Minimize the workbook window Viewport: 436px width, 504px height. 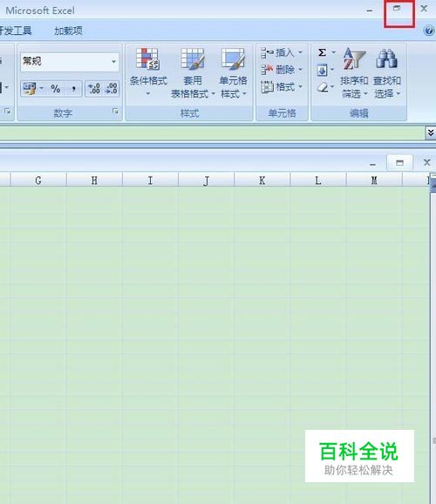pos(372,164)
